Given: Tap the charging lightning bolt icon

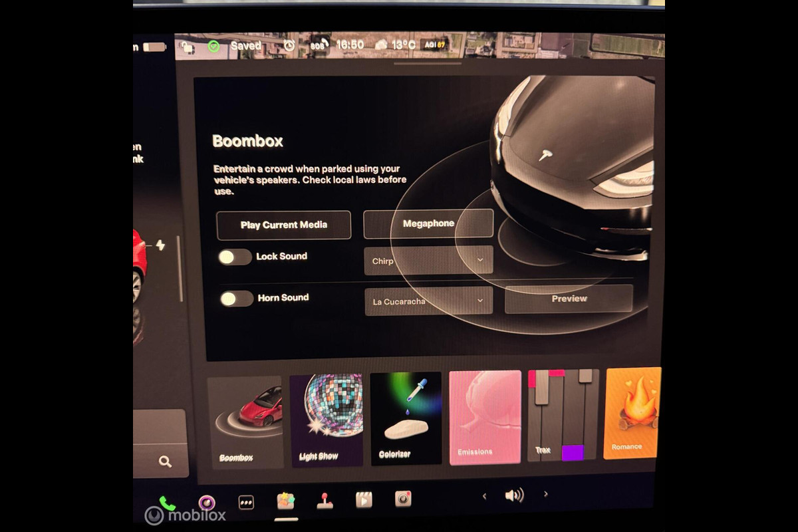Looking at the screenshot, I should (160, 245).
